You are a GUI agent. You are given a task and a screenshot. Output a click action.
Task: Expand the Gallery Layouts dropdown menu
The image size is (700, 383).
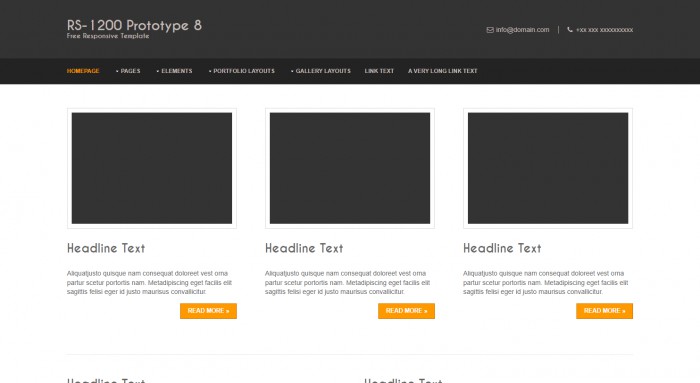[x=321, y=71]
